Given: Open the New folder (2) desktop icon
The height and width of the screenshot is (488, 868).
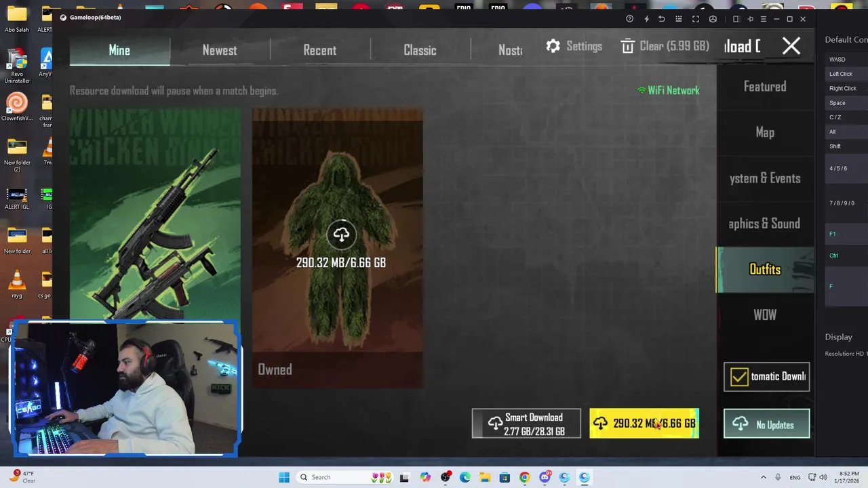Looking at the screenshot, I should click(17, 155).
